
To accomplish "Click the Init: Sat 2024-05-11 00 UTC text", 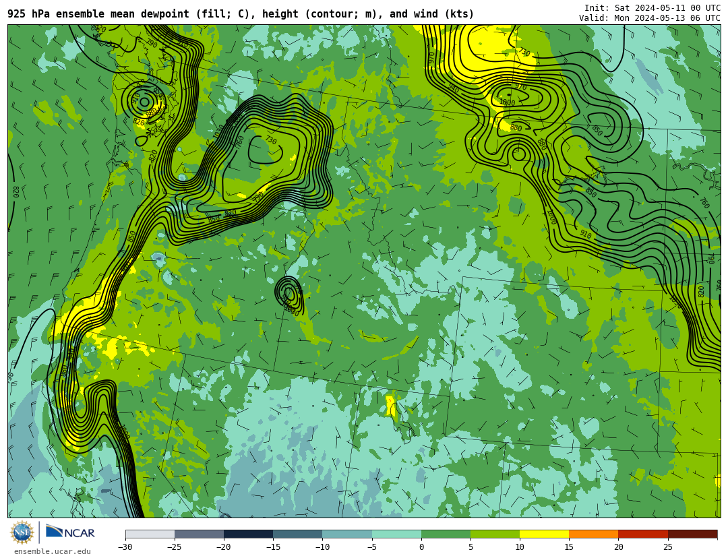I will [653, 8].
